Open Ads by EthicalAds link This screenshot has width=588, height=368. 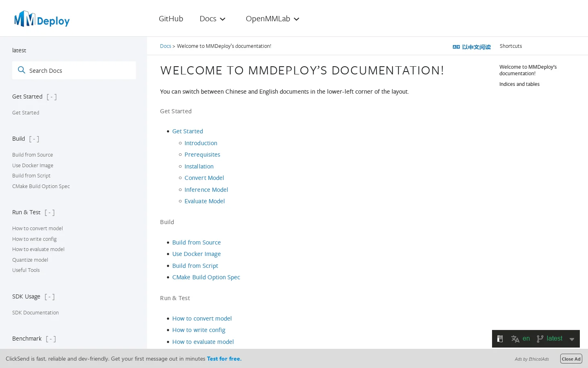[532, 359]
